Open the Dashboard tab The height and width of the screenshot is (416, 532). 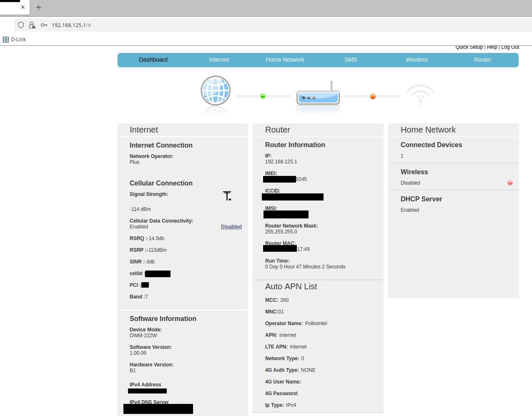click(x=153, y=60)
